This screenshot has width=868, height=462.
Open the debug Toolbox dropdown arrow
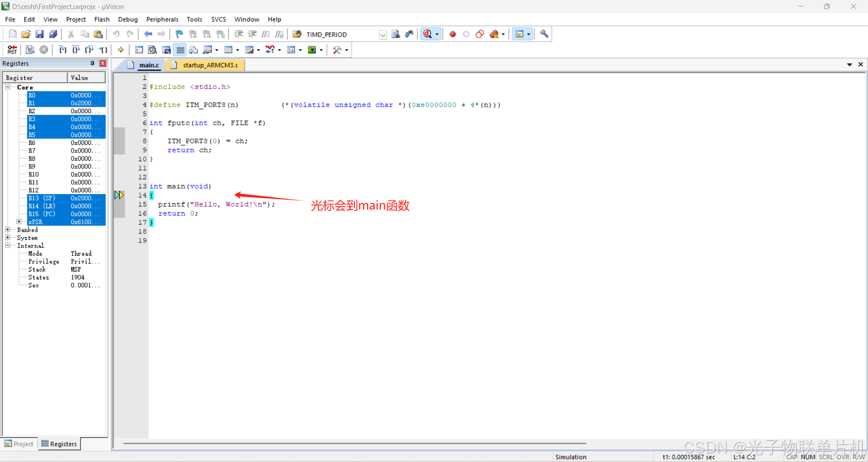(x=347, y=50)
